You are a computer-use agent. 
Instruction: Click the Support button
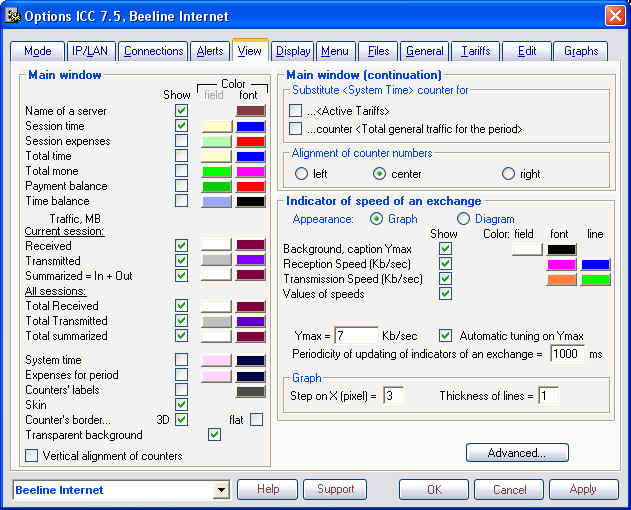pyautogui.click(x=335, y=489)
